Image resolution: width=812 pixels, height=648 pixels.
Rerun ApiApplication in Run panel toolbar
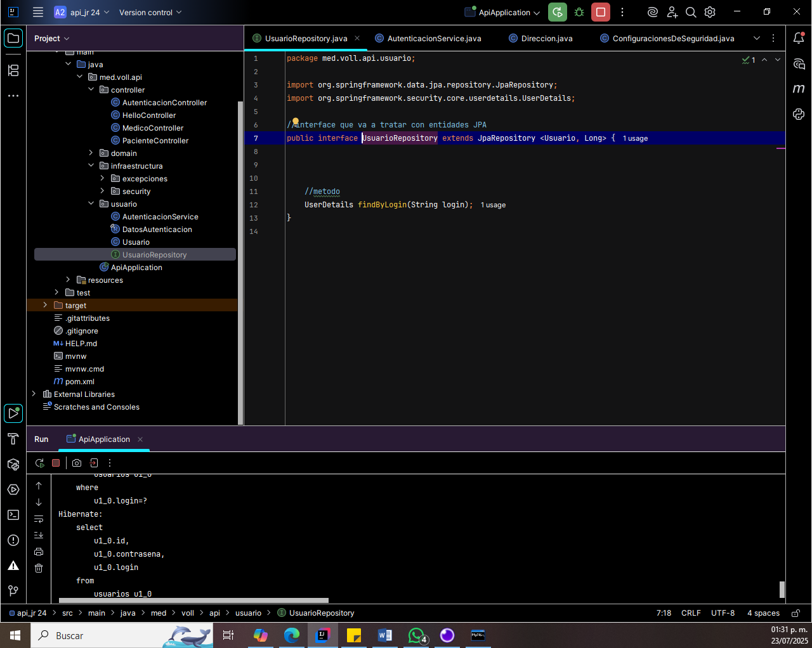coord(39,463)
